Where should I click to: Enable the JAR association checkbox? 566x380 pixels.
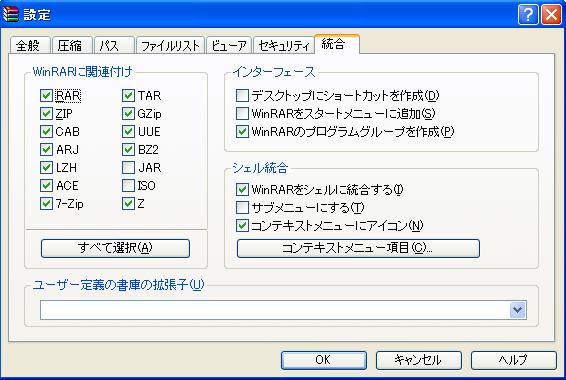tap(128, 167)
